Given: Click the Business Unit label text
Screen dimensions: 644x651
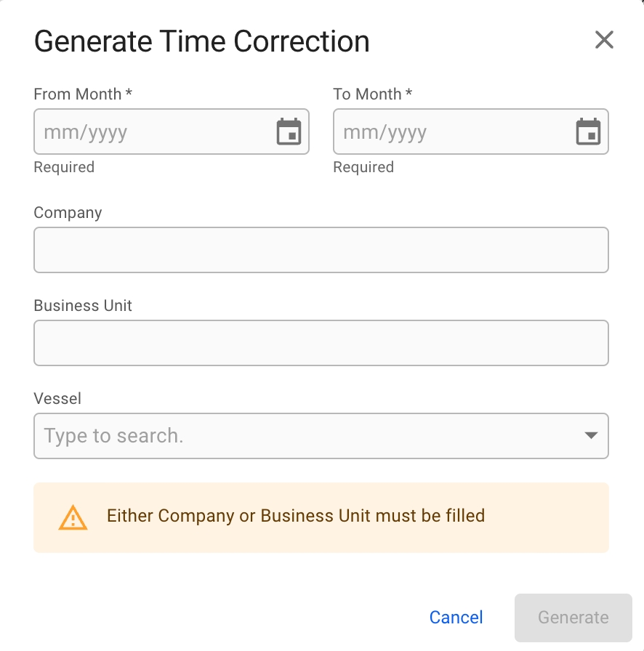Looking at the screenshot, I should pyautogui.click(x=84, y=306).
